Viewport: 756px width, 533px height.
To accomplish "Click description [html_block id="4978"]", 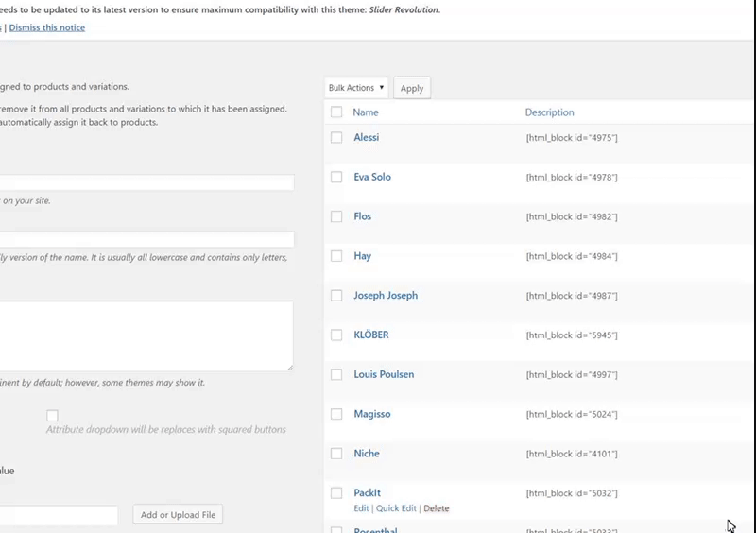I will tap(572, 178).
